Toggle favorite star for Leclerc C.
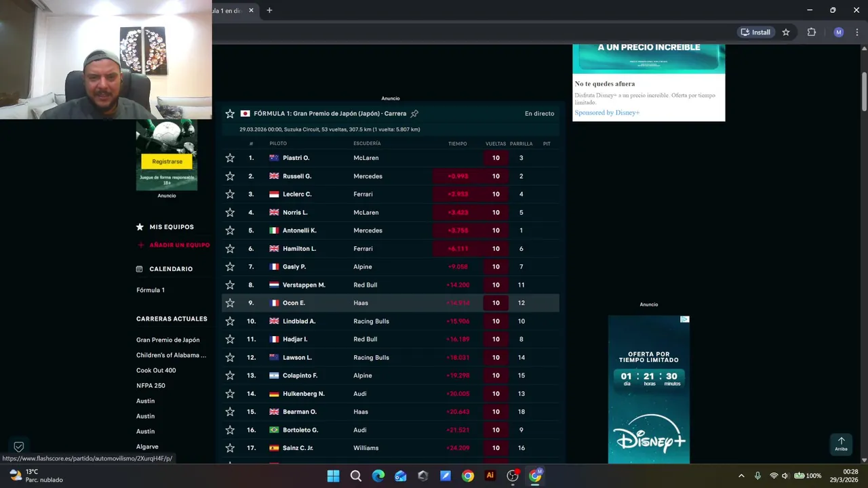 click(230, 194)
